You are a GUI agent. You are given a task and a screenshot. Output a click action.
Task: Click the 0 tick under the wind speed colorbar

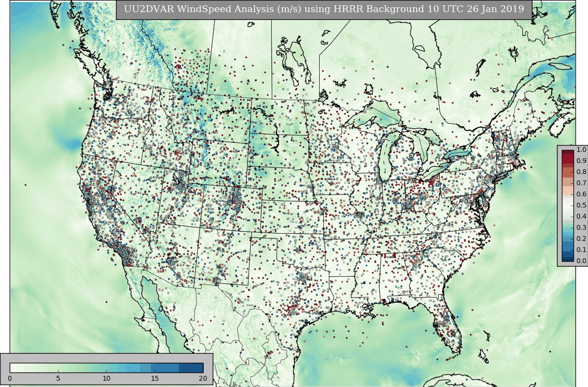[10, 378]
